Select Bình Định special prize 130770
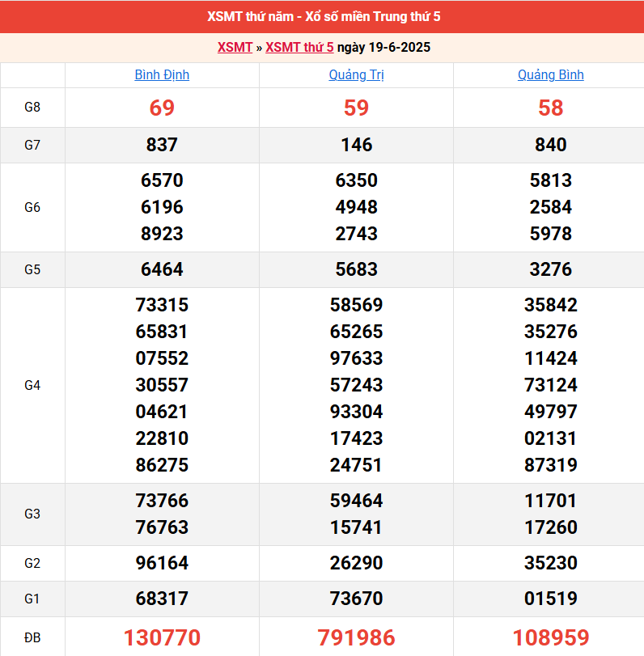This screenshot has height=656, width=644. click(x=162, y=637)
